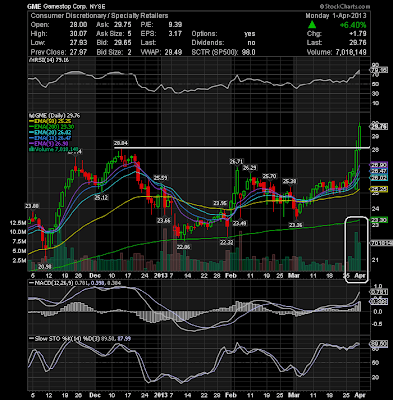393x400 pixels.
Task: Click the 22.32 low price label
Action: click(226, 242)
